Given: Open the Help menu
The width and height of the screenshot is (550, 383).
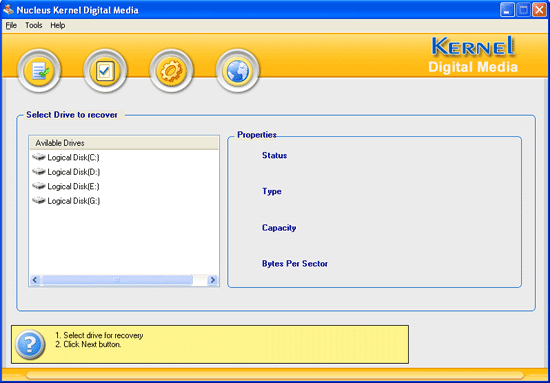Looking at the screenshot, I should click(x=58, y=26).
